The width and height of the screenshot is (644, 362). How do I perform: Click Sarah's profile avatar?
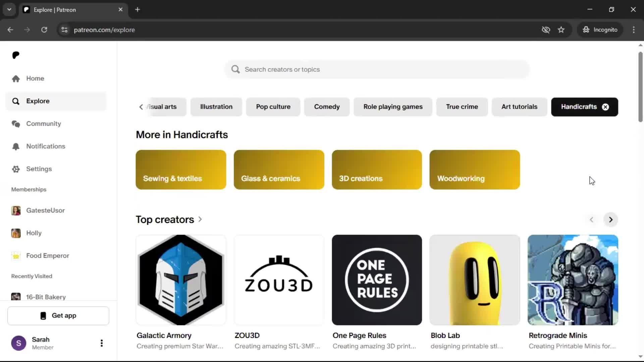click(x=19, y=343)
